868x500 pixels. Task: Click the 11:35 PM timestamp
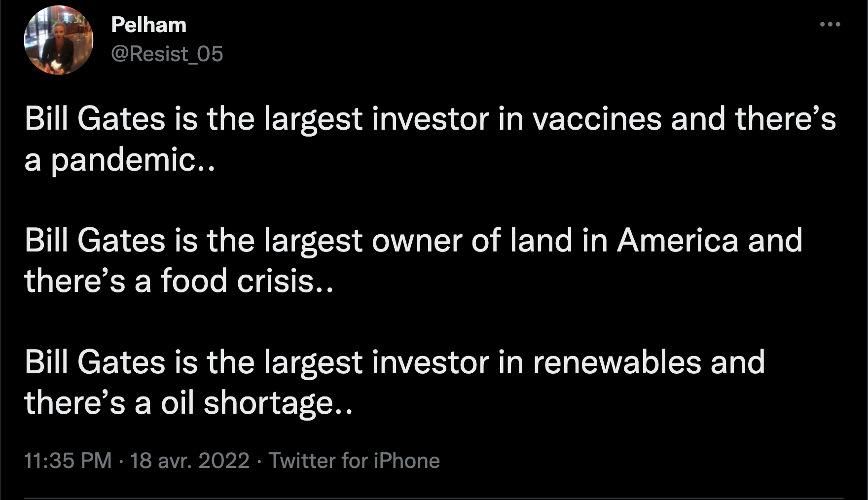[x=68, y=461]
